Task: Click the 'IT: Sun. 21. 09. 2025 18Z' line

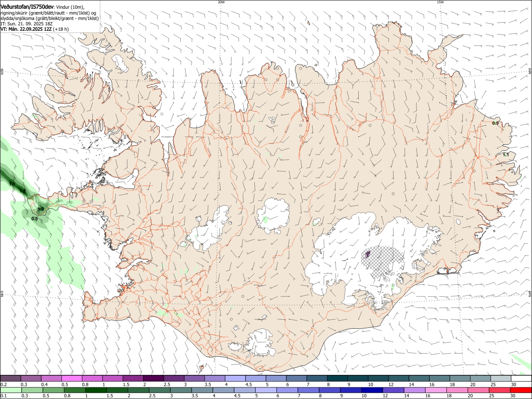Action: click(27, 24)
